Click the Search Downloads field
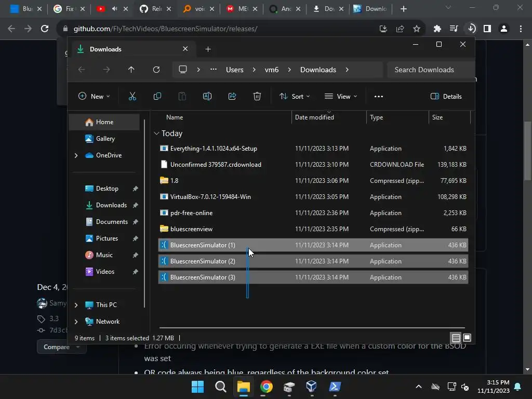Viewport: 532px width, 399px height. pyautogui.click(x=430, y=70)
